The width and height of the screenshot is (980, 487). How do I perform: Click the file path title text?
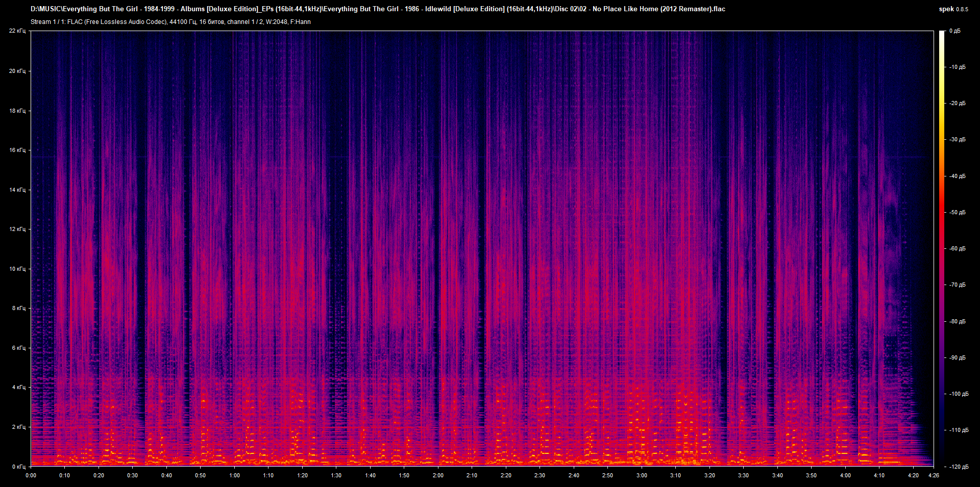click(378, 9)
